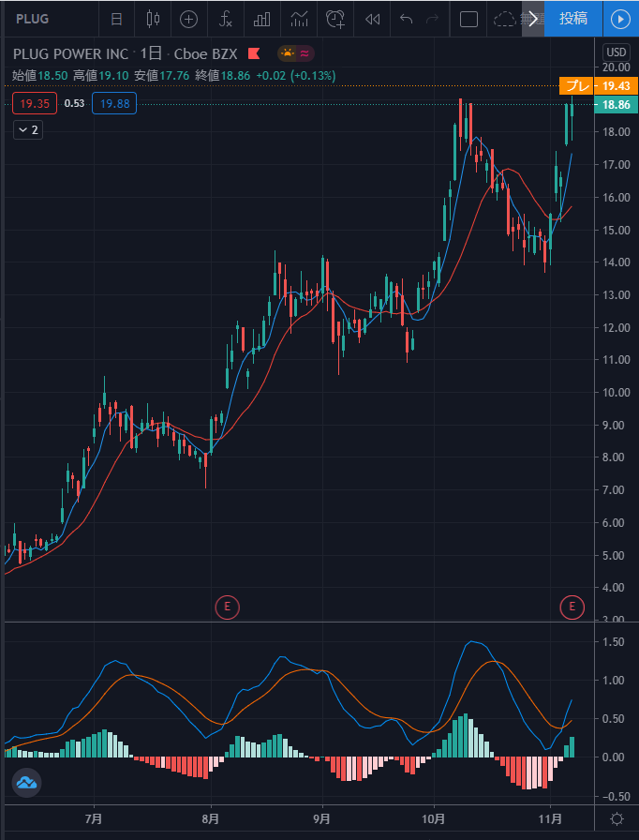This screenshot has width=639, height=840.
Task: Click the 7月 date axis label
Action: tap(95, 819)
